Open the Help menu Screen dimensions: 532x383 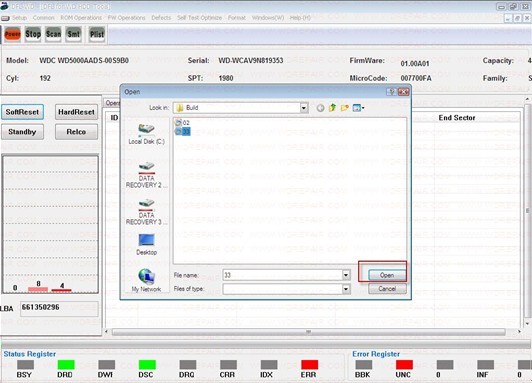(300, 18)
